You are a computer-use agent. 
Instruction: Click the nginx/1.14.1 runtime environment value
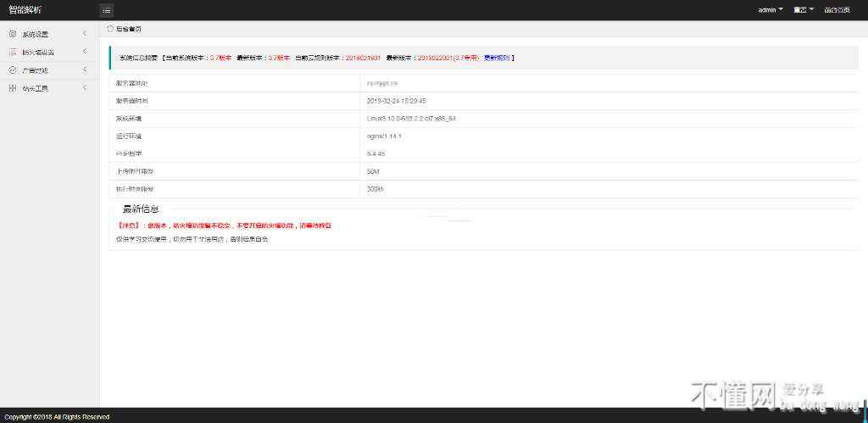(384, 136)
